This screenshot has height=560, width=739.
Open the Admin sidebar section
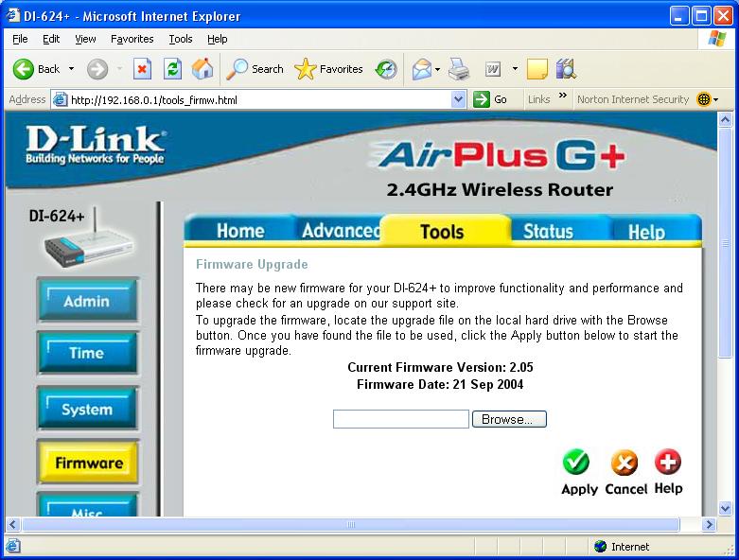click(x=87, y=301)
